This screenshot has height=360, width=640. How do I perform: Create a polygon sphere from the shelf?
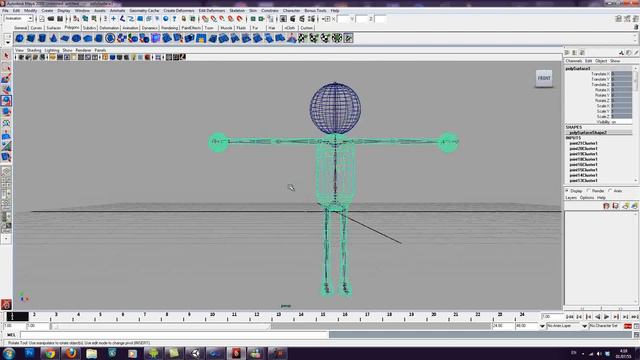[x=19, y=38]
